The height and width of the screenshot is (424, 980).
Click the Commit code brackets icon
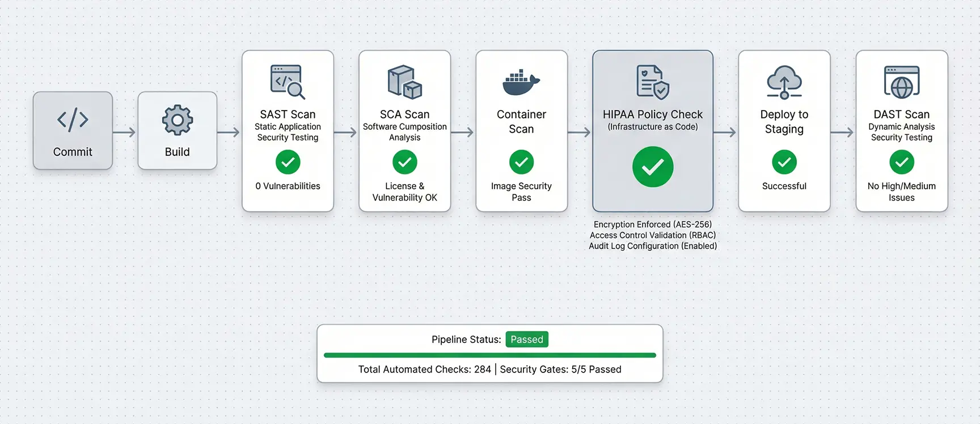(x=73, y=120)
